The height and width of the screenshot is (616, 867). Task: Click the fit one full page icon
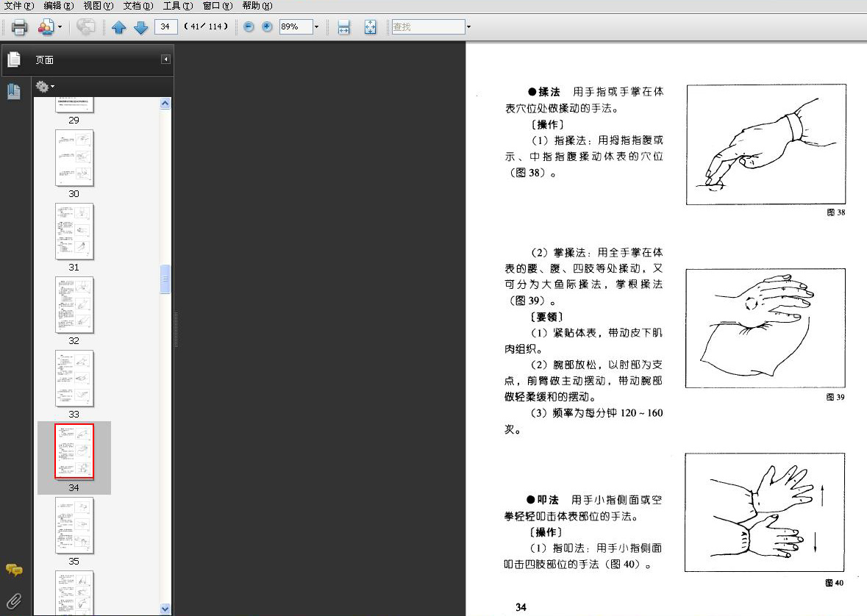coord(370,26)
